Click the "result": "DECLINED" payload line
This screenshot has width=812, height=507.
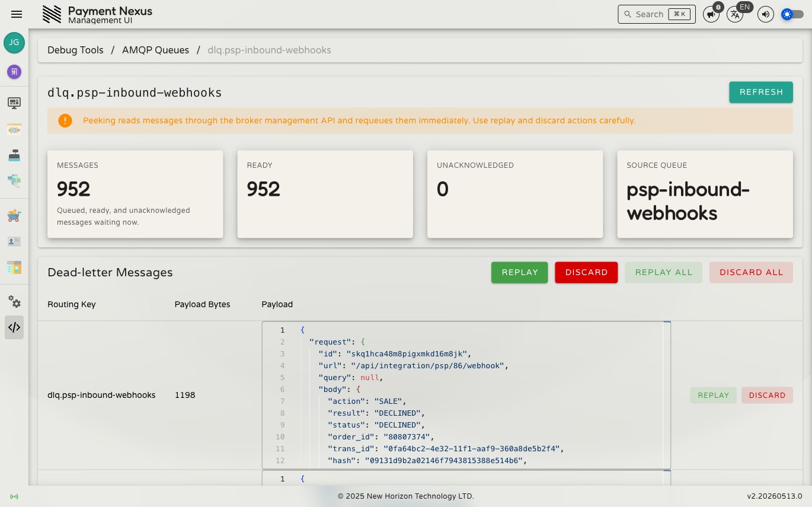(376, 413)
